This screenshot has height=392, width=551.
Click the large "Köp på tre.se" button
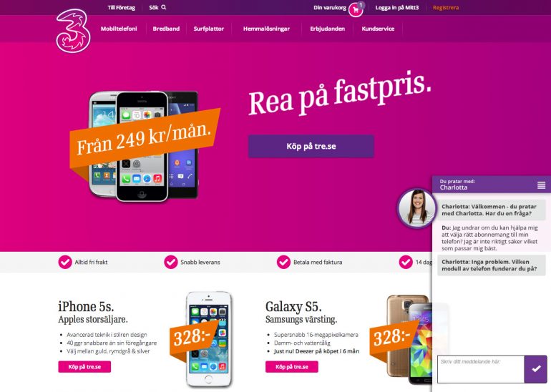point(311,146)
